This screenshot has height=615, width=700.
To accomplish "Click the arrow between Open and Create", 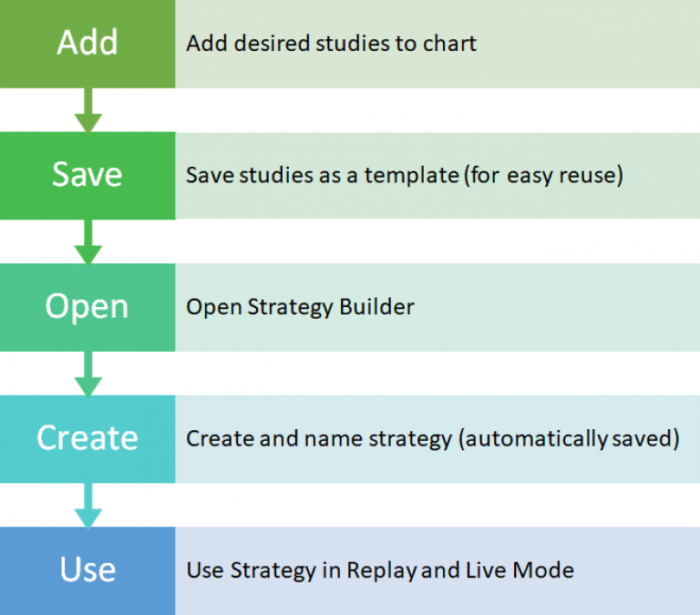I will (x=88, y=374).
